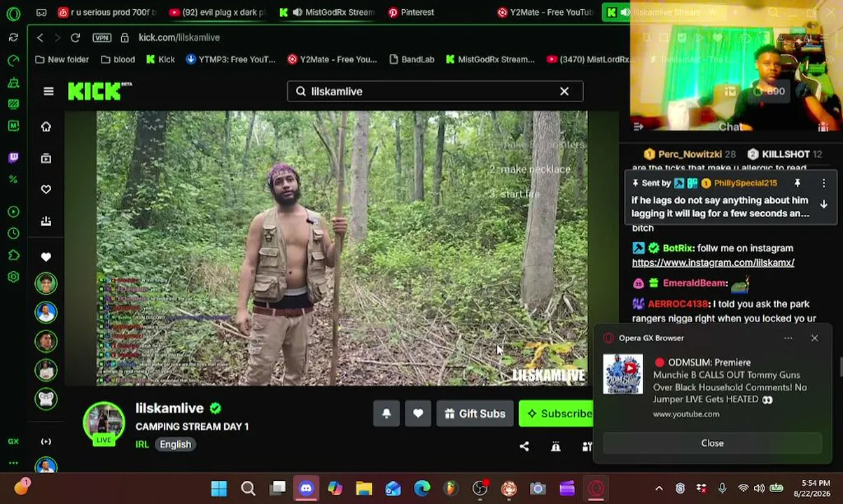Switch to the Y2Mate - Free YouTube tab

click(x=546, y=12)
